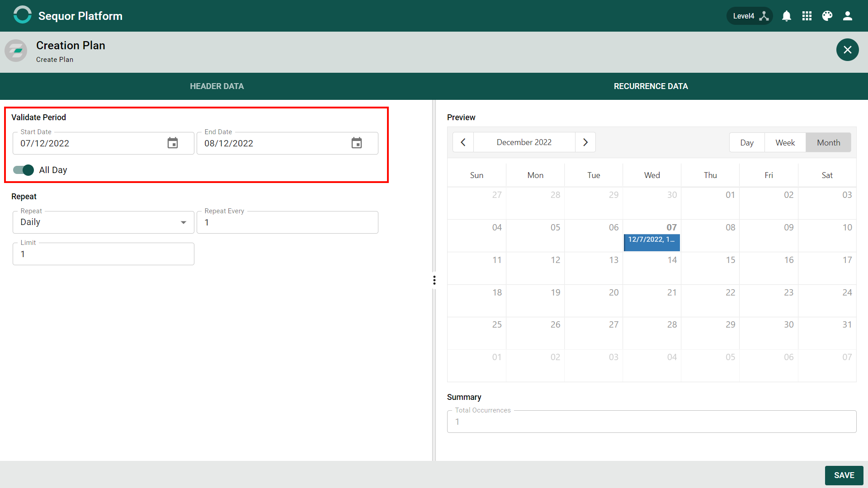
Task: Click the December 2022 month label
Action: pyautogui.click(x=524, y=142)
